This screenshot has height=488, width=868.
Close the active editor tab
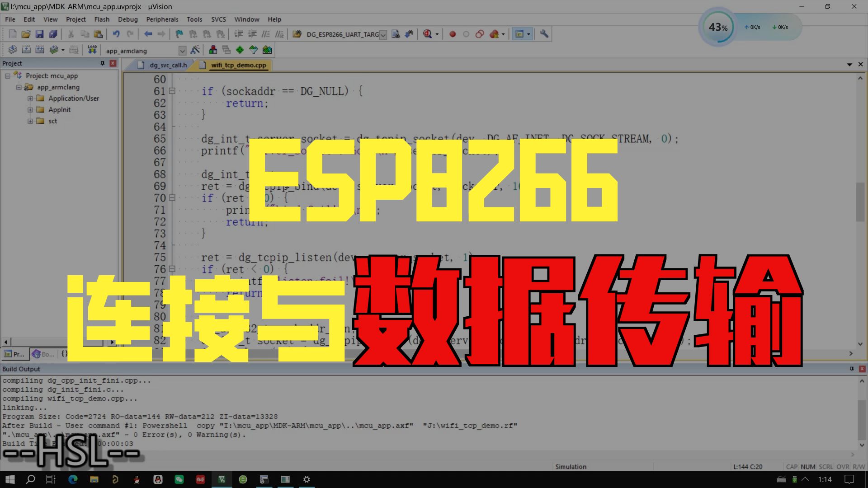click(x=860, y=65)
